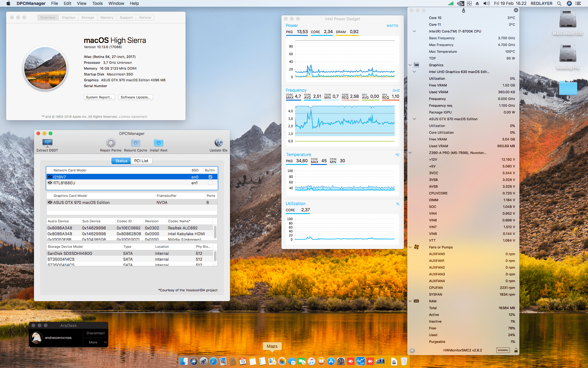Click the green signal strength icon
588x368 pixels.
click(x=451, y=3)
